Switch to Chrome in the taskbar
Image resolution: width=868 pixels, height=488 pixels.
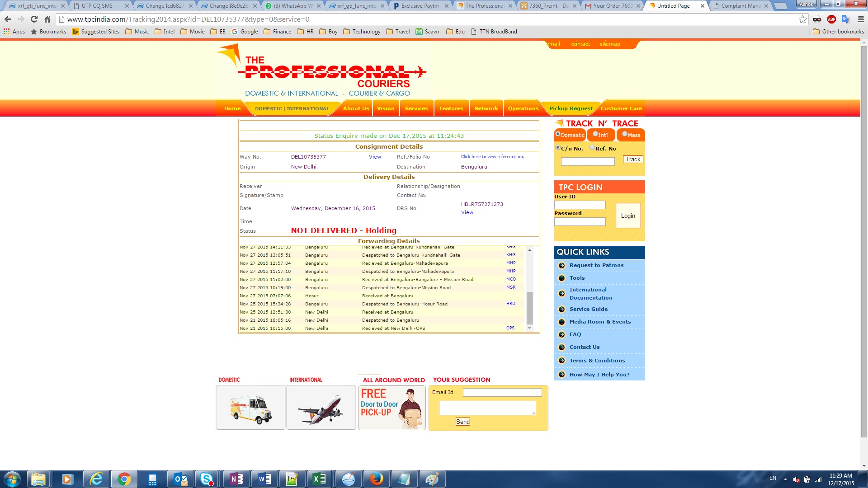[x=124, y=479]
